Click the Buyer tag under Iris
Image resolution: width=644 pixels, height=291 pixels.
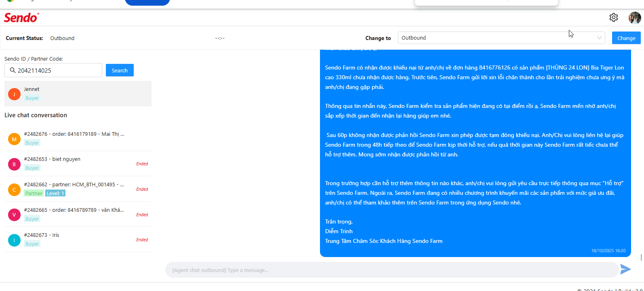[32, 244]
